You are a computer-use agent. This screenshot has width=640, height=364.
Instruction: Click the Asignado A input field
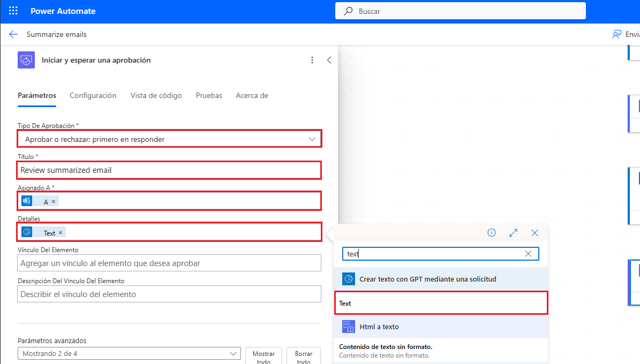[169, 201]
